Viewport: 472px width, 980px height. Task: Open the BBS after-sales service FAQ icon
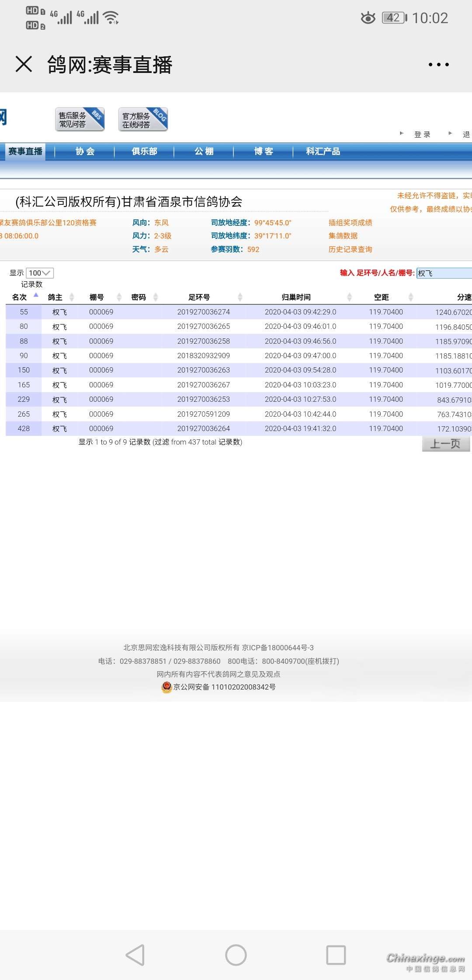pos(80,119)
